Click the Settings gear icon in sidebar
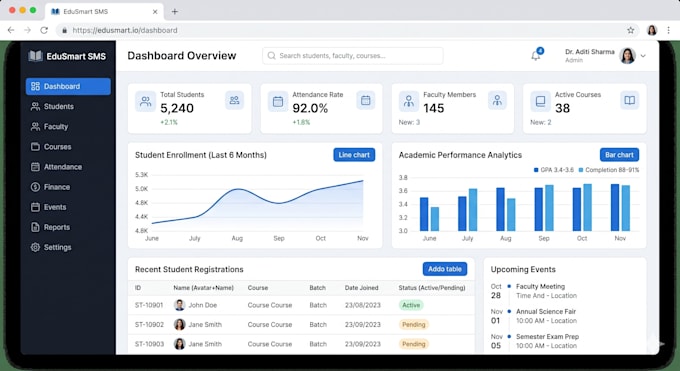680x371 pixels. coord(35,247)
